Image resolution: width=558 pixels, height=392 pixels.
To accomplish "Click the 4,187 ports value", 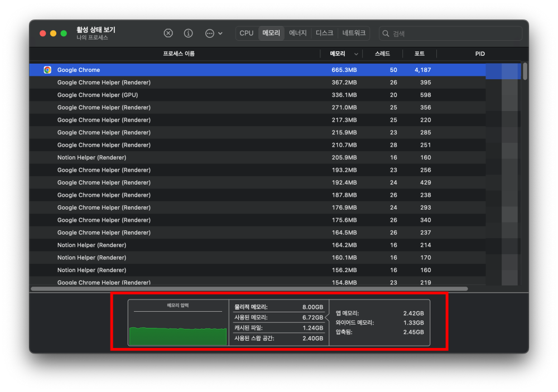I will click(423, 70).
